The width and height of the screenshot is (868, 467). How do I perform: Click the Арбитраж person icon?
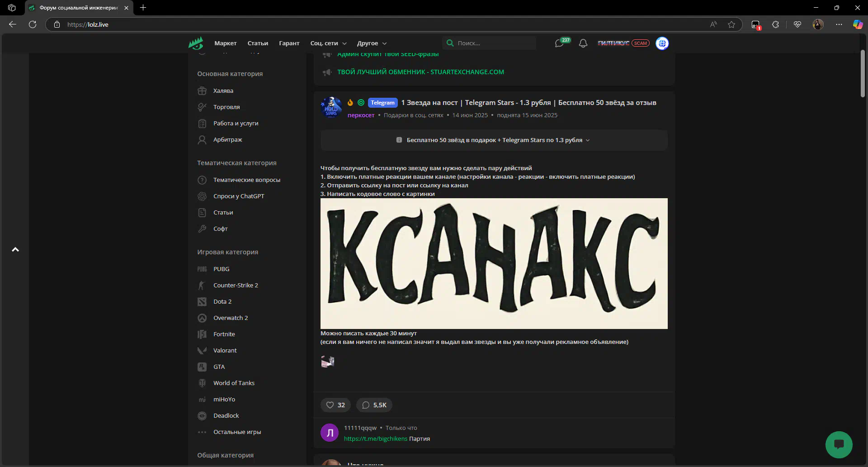click(x=202, y=139)
